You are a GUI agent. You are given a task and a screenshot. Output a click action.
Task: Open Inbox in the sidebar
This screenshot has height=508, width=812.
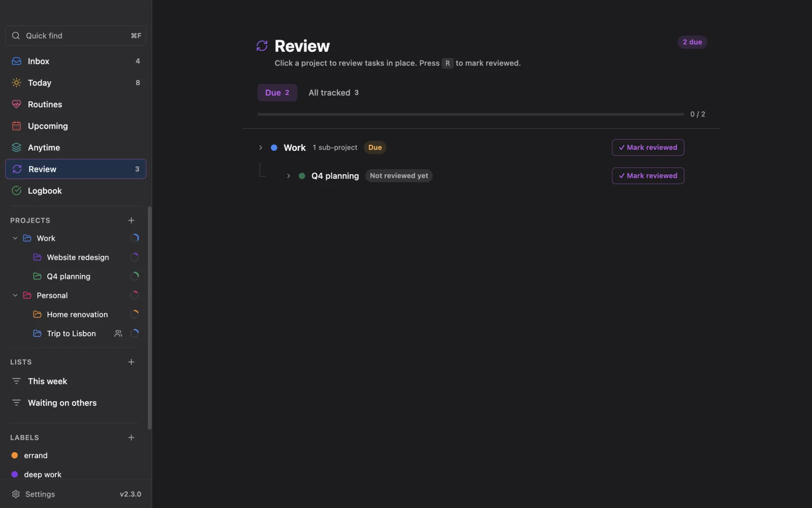[76, 61]
